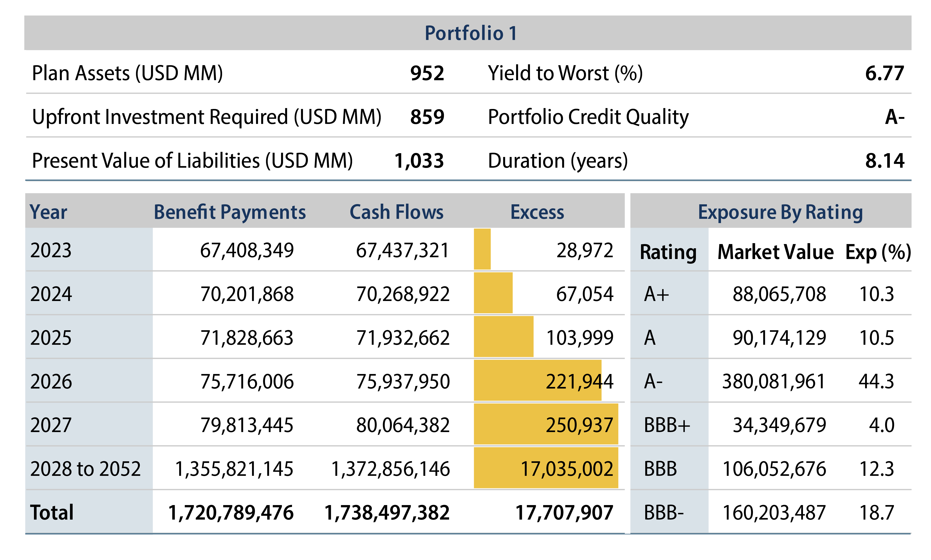
Task: Click benefit payment 70,201,868
Action: (x=247, y=294)
